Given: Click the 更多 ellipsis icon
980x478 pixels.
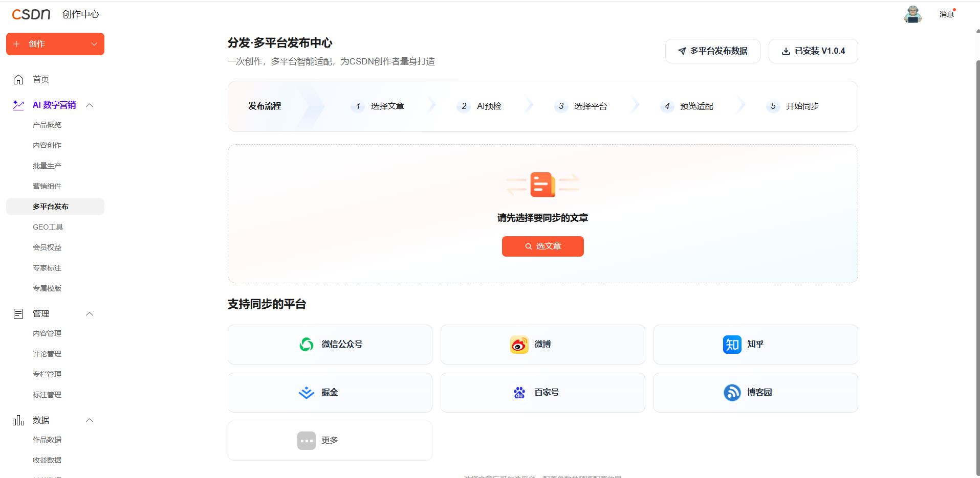Looking at the screenshot, I should click(x=307, y=441).
